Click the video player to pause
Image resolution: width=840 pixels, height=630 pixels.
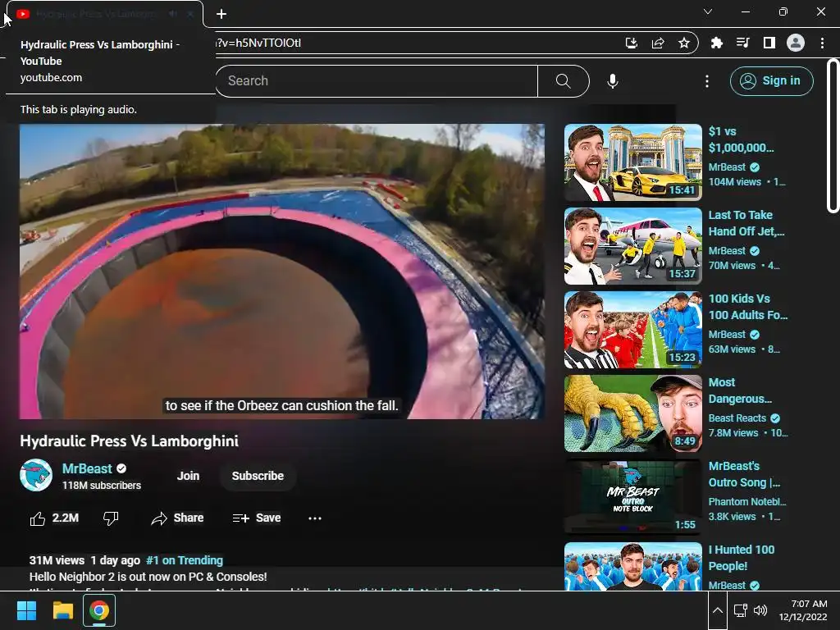282,272
